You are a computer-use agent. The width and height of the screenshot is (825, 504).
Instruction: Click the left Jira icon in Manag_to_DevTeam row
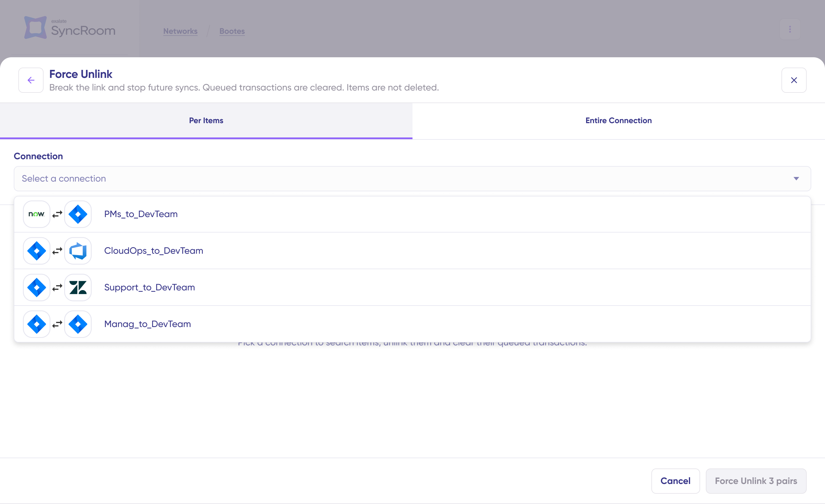click(36, 324)
